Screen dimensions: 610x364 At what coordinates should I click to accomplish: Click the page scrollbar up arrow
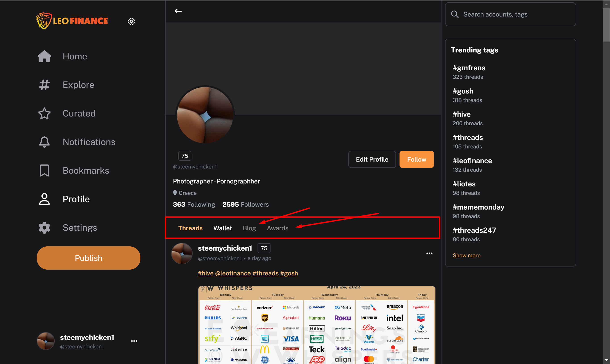click(606, 4)
